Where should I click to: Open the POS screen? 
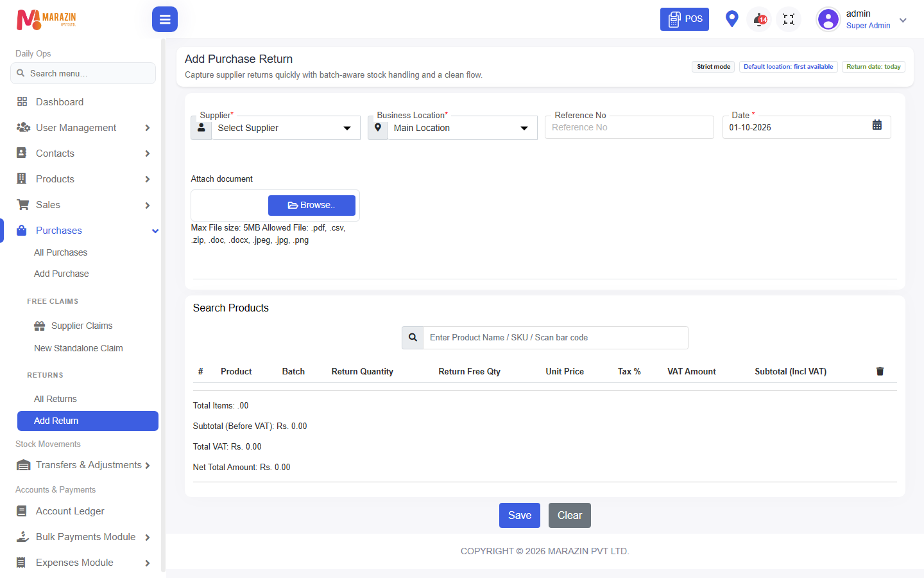(x=685, y=19)
